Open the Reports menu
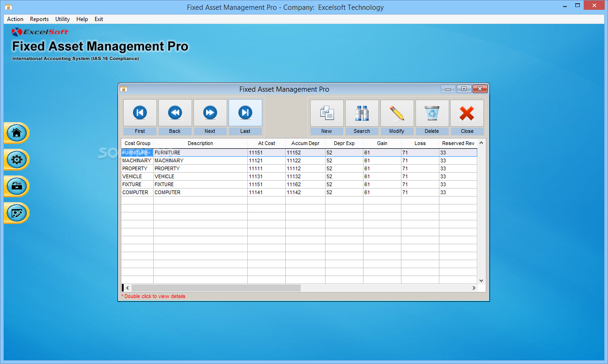Image resolution: width=608 pixels, height=364 pixels. click(39, 19)
